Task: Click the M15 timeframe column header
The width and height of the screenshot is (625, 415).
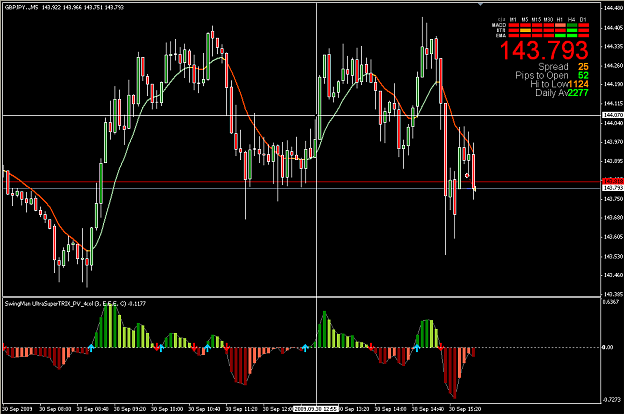Action: (537, 20)
